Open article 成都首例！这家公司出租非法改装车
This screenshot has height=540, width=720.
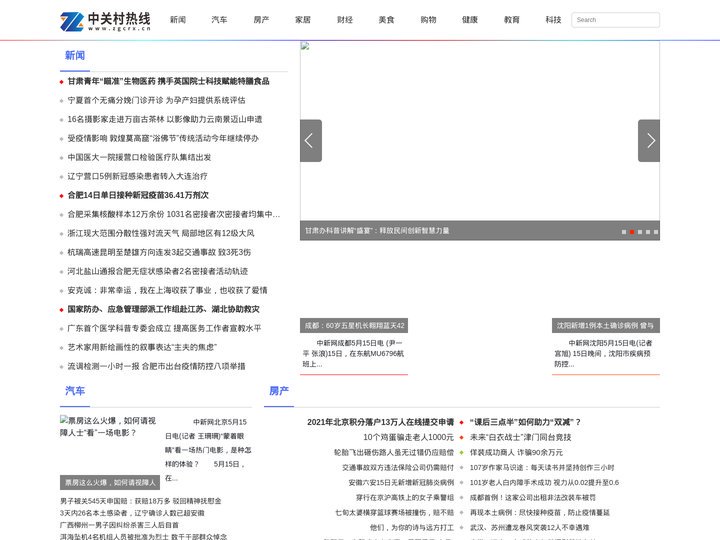pyautogui.click(x=533, y=497)
